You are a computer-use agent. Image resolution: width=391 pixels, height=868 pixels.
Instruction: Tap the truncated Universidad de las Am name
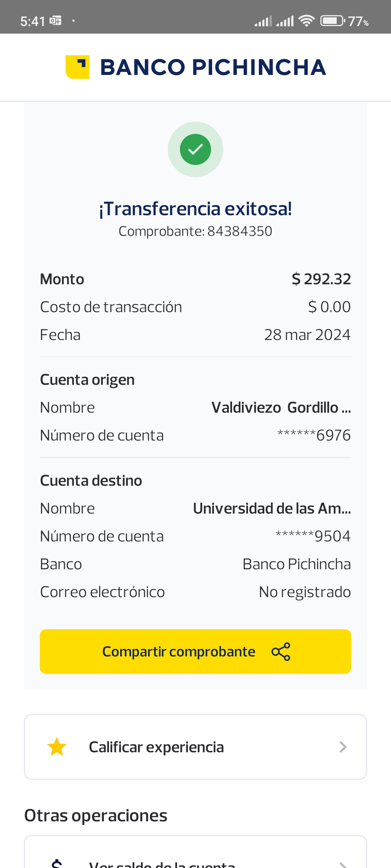pos(272,509)
